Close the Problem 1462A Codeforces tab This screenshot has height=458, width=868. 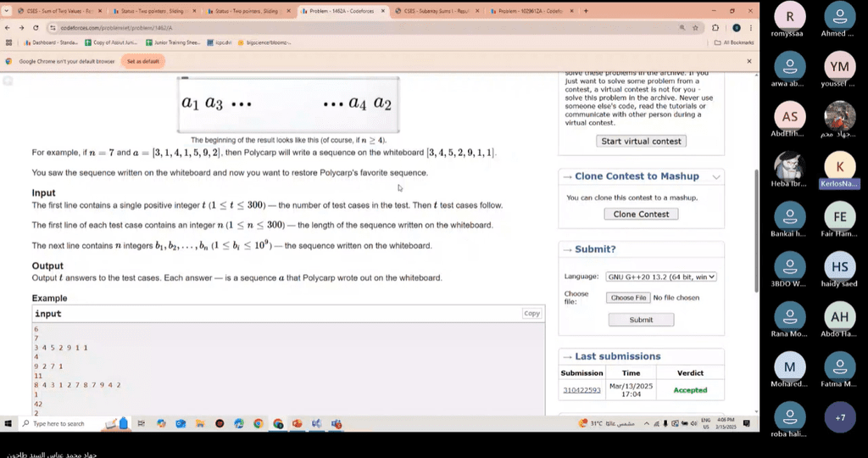[x=382, y=11]
